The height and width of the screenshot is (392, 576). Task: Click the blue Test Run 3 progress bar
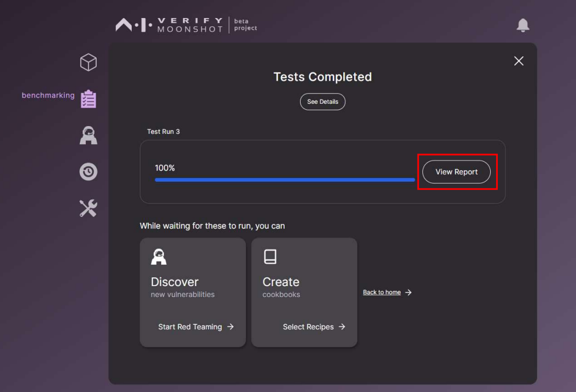coord(285,180)
